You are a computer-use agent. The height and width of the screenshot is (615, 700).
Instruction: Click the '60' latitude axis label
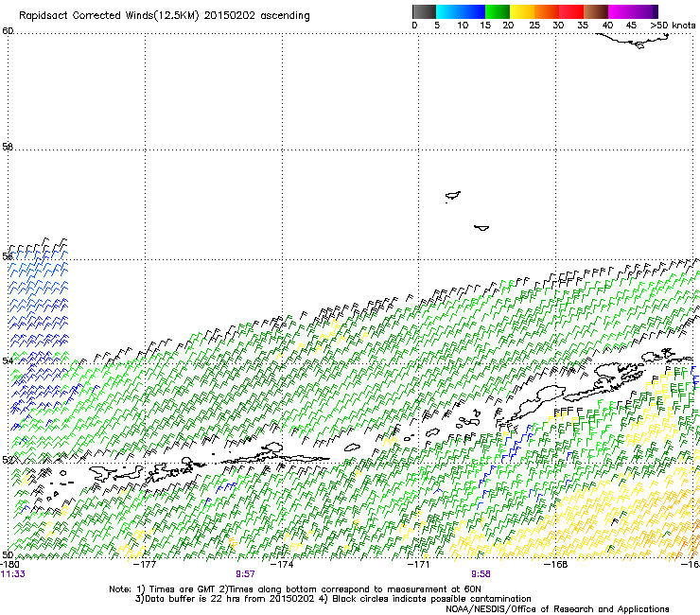[x=8, y=31]
